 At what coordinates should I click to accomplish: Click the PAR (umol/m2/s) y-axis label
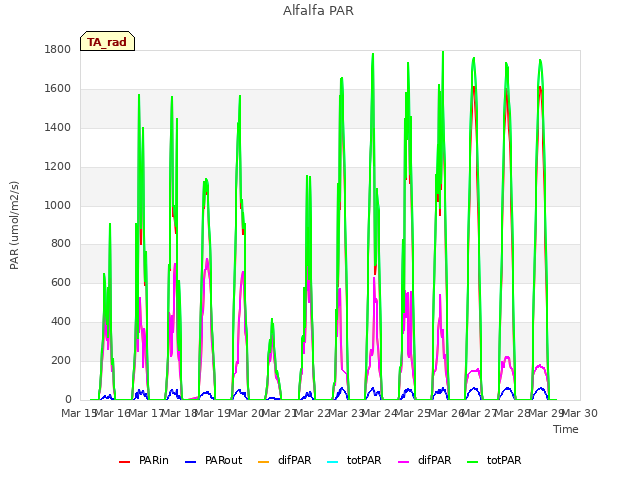tap(14, 225)
